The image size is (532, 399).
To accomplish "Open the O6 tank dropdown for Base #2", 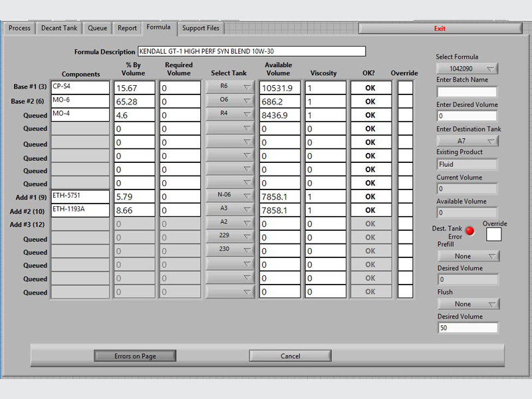I will pos(230,100).
